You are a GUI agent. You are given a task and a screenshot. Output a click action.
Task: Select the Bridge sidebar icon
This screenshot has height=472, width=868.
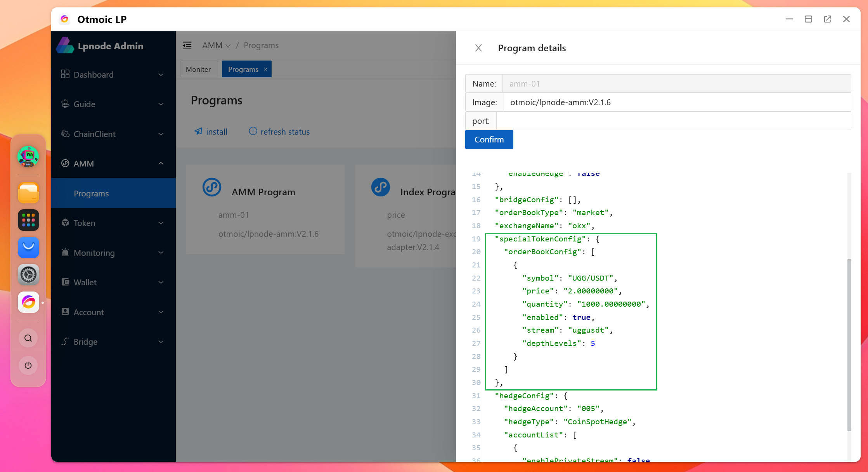tap(65, 342)
